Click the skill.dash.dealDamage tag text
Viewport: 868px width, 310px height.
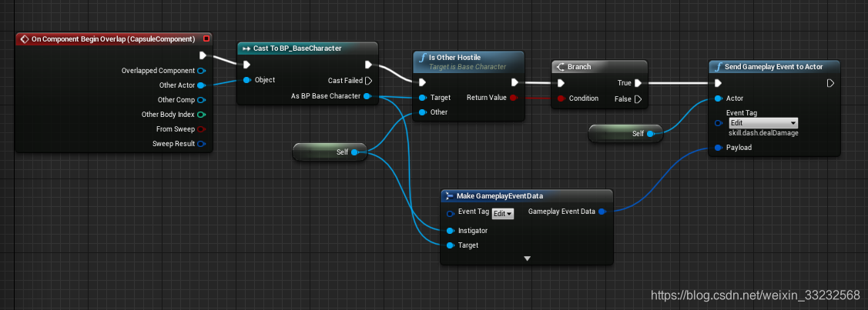[x=763, y=133]
